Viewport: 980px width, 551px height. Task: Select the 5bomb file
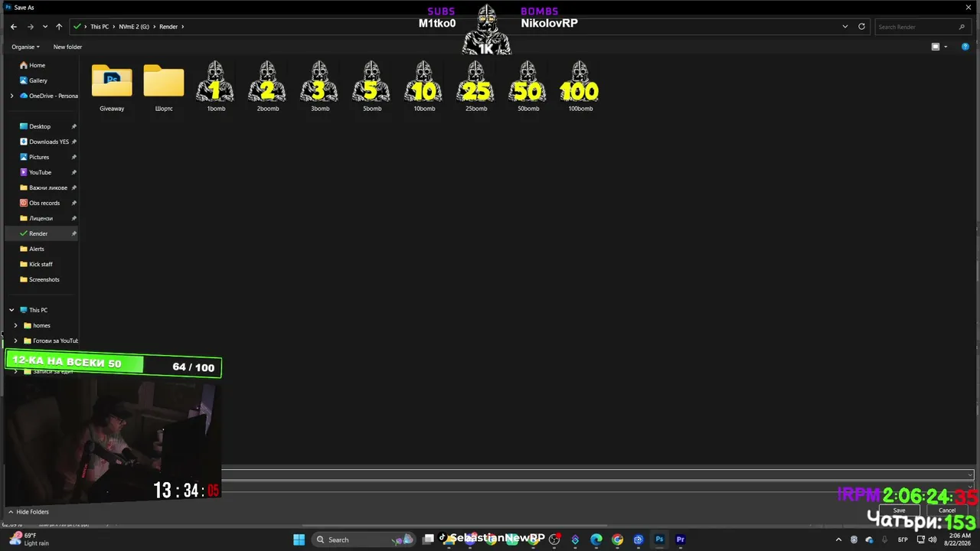372,87
